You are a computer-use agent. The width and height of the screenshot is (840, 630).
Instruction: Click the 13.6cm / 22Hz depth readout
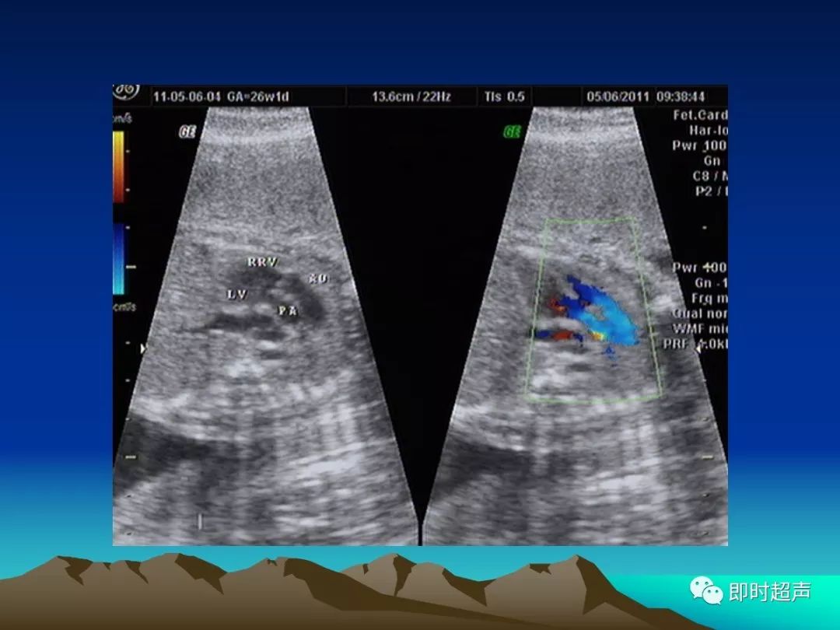(x=411, y=97)
